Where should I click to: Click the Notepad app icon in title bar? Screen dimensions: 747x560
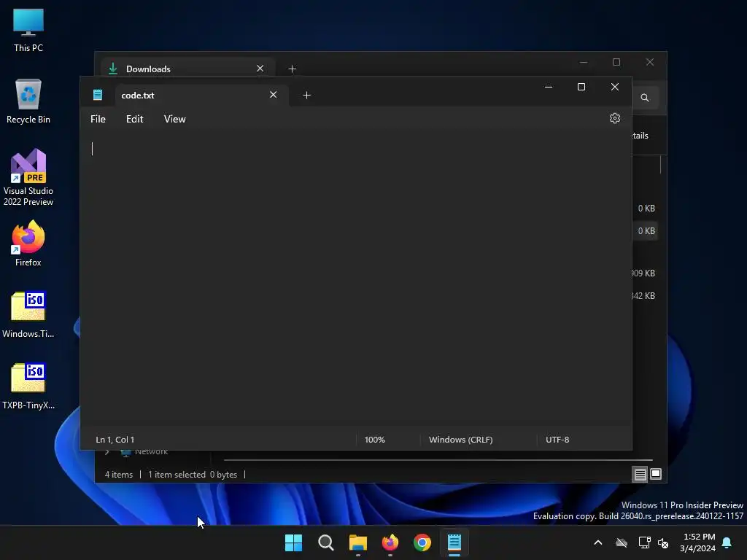point(98,95)
